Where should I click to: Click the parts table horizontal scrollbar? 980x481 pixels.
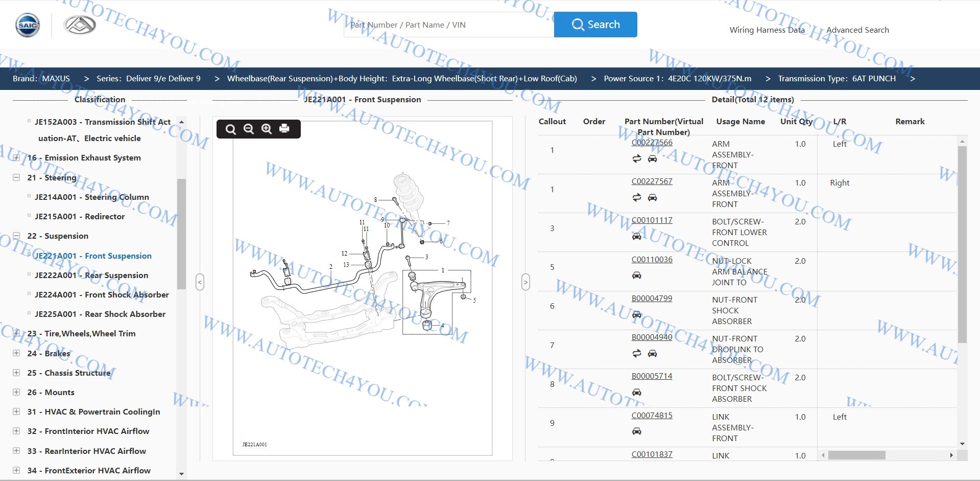[x=856, y=455]
